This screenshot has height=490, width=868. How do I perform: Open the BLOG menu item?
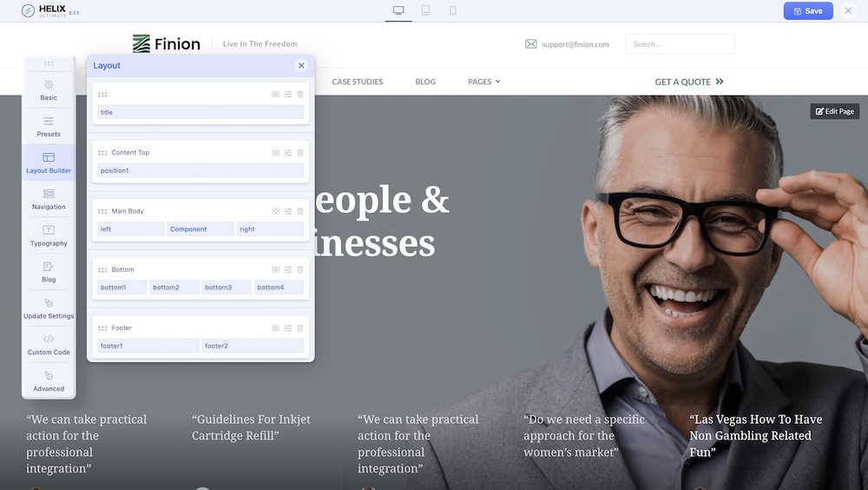click(x=425, y=82)
